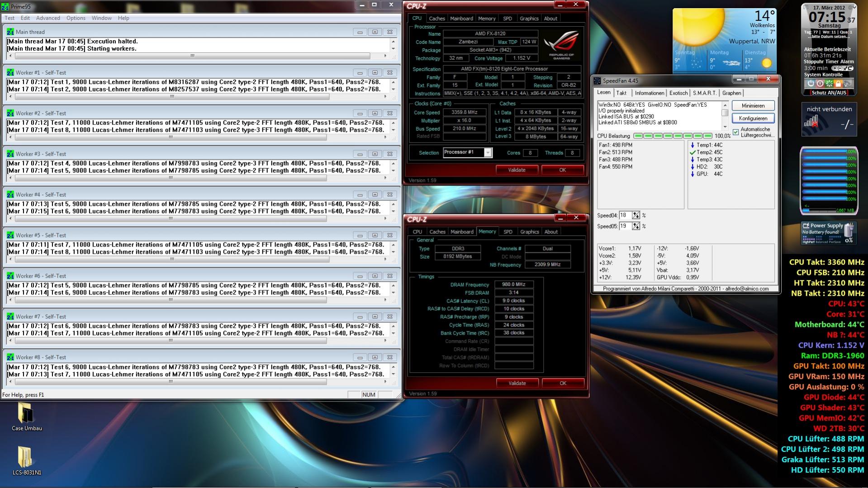Click the Worker #1 horizontal scrollbar
Viewport: 868px width, 488px height.
(198, 97)
